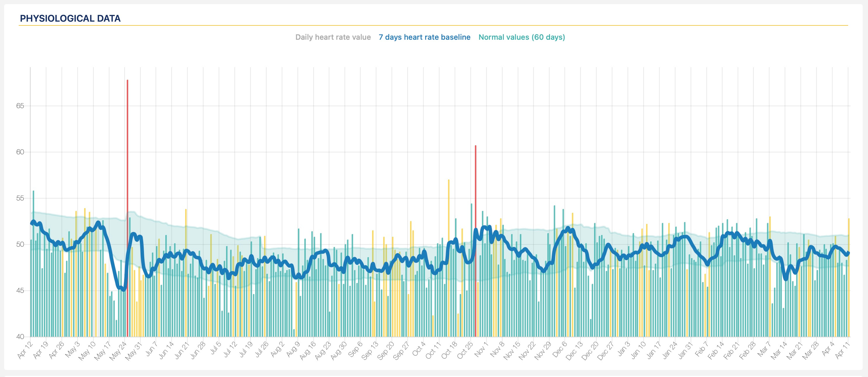The width and height of the screenshot is (868, 377).
Task: Click the 45 y-axis tick label
Action: coord(20,291)
